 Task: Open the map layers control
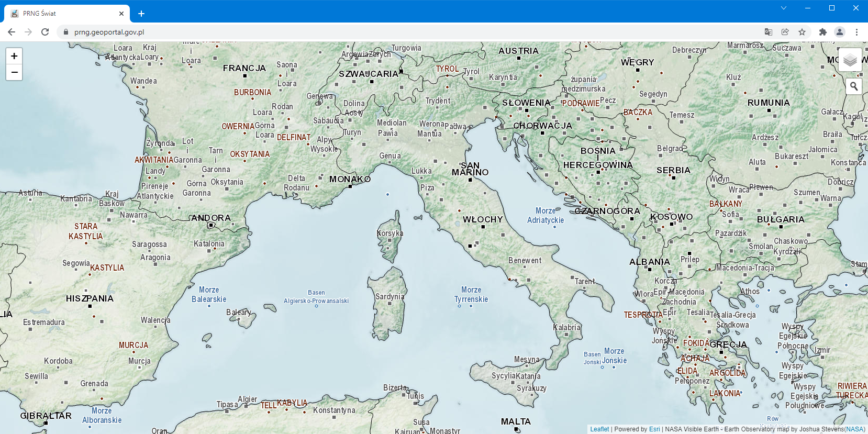850,60
